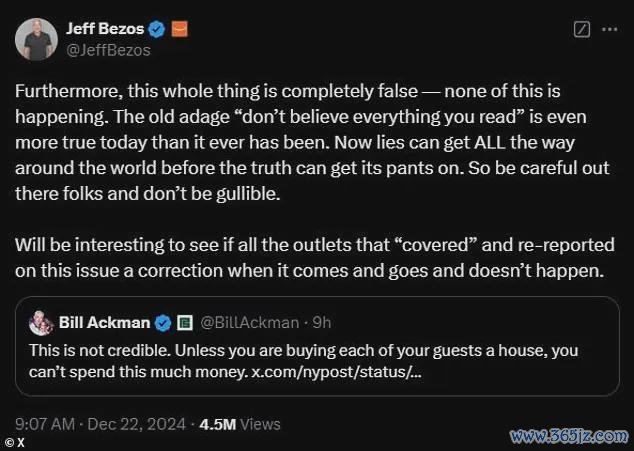Open the x.com/nypost/status link
This screenshot has width=634, height=451.
336,372
